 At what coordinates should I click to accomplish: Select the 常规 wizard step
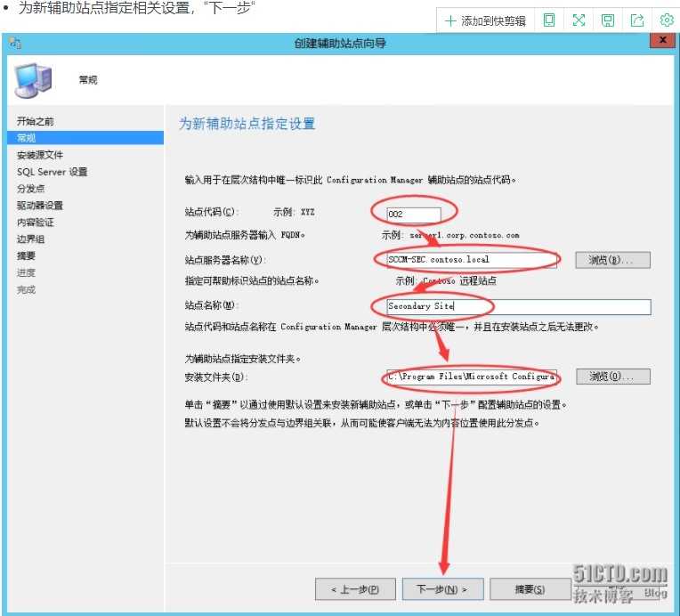pos(85,138)
